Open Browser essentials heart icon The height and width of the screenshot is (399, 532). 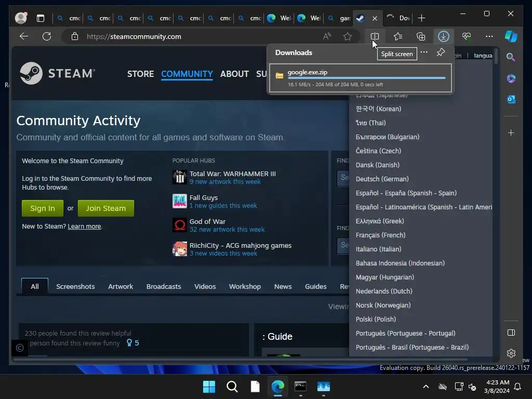point(467,36)
